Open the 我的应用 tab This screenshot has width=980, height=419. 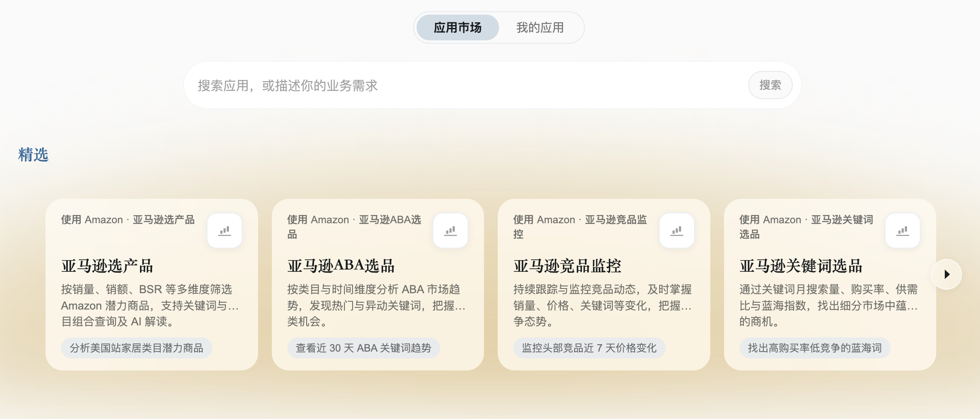tap(540, 27)
